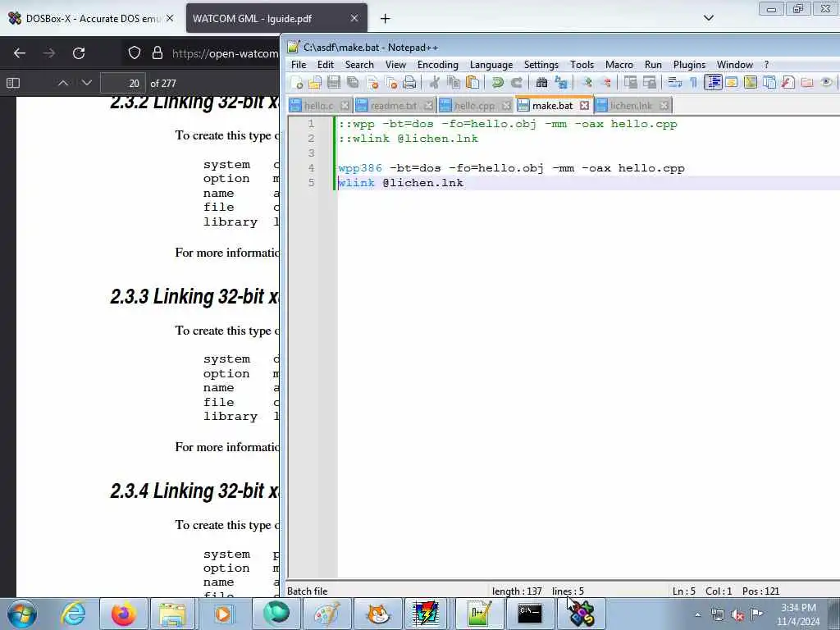Toggle show all characters pilcrow icon

point(693,83)
